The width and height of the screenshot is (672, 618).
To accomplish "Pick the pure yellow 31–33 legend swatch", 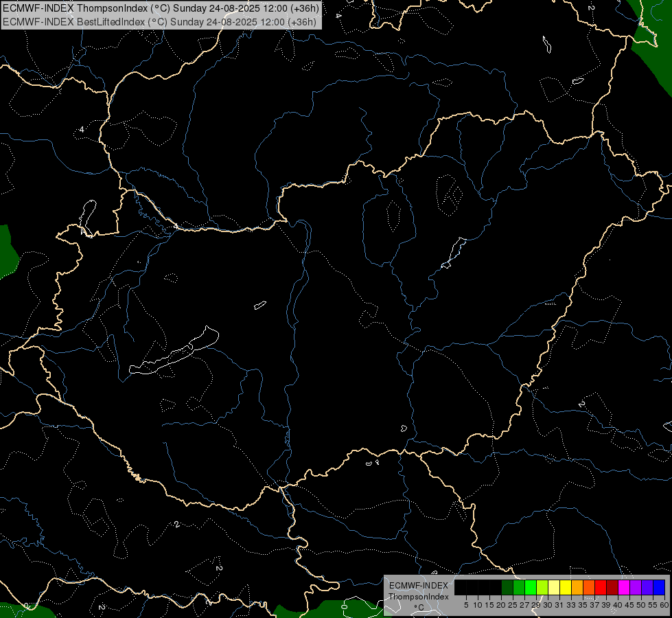I will click(x=566, y=587).
